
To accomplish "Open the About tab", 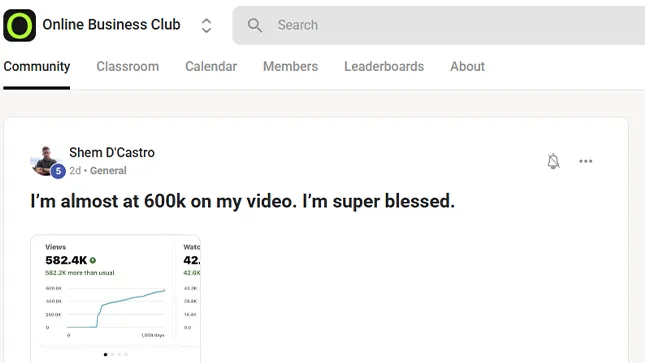I will click(x=467, y=66).
